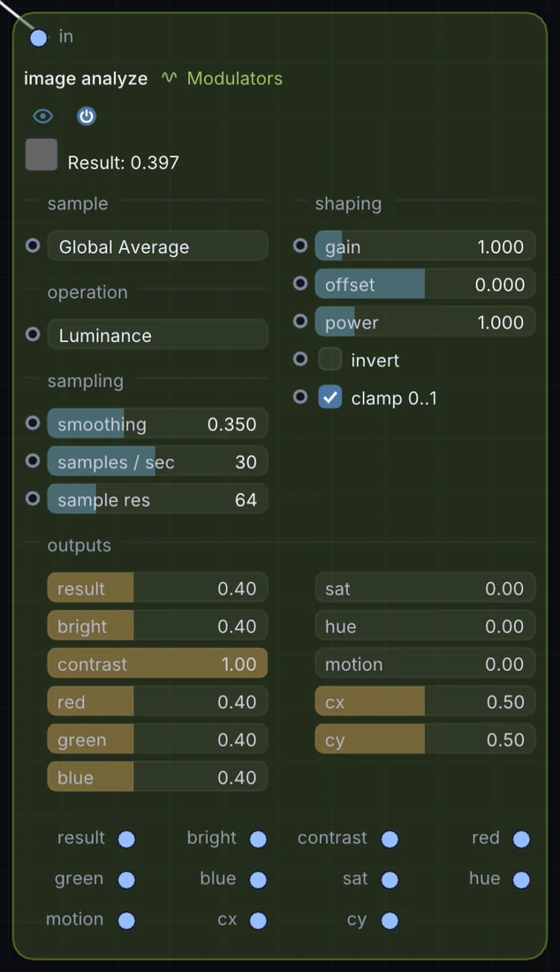Click the 'operation' section header
The width and height of the screenshot is (560, 972).
[87, 292]
